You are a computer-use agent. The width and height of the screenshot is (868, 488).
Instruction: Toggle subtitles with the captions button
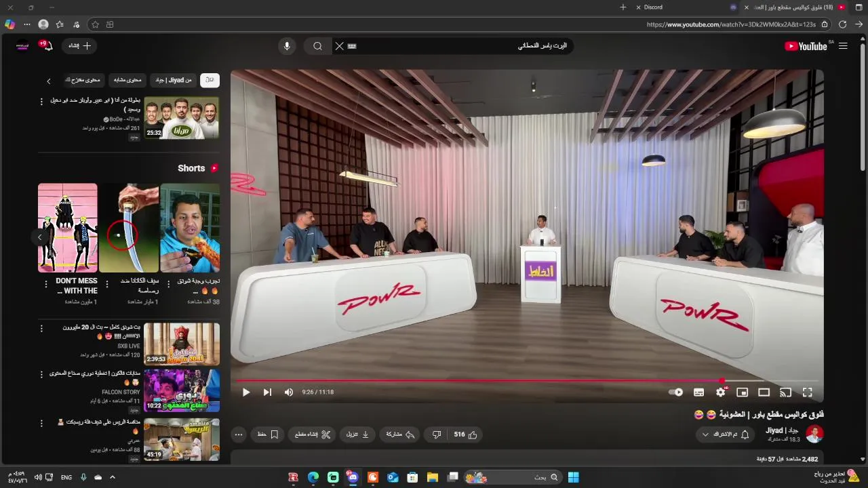(x=698, y=392)
